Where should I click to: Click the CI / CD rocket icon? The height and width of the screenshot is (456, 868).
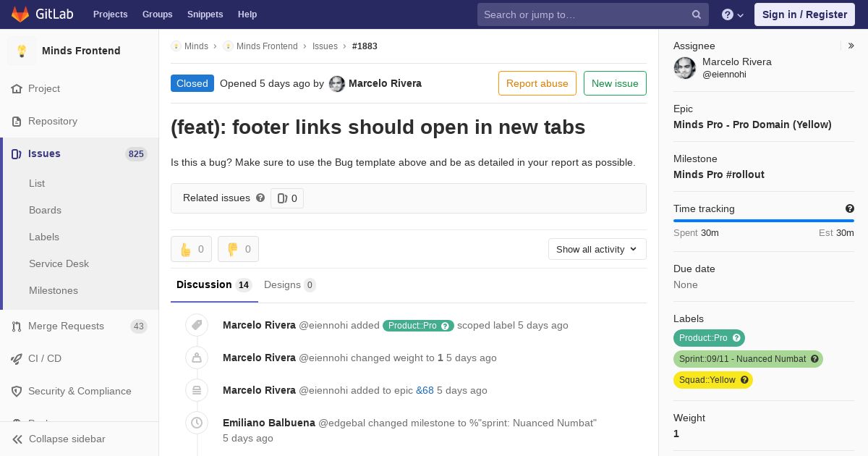17,359
